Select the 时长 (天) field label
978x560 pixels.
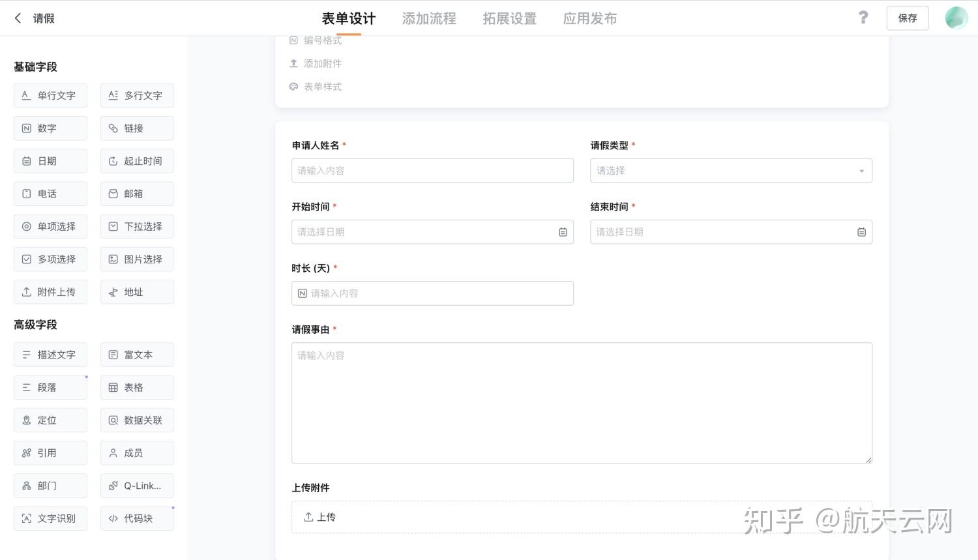coord(310,269)
